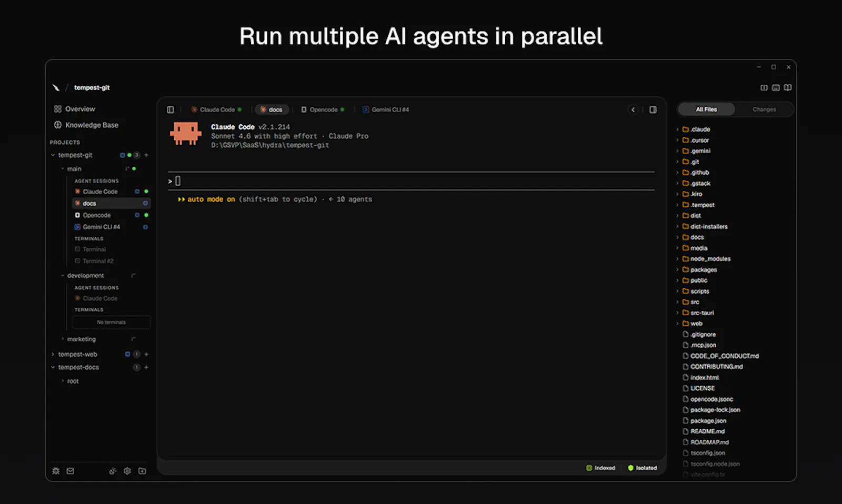Switch to the Changes tab
Image resolution: width=842 pixels, height=504 pixels.
[x=764, y=109]
